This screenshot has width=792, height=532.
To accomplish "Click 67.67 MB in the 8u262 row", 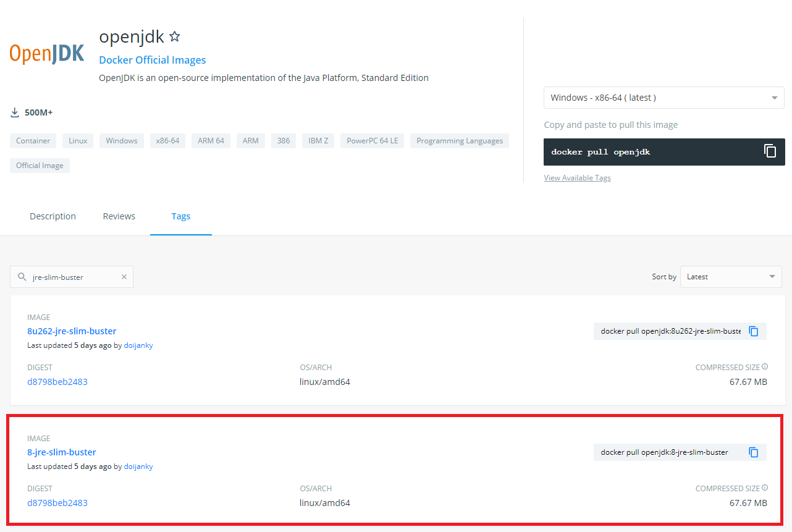I will click(748, 382).
